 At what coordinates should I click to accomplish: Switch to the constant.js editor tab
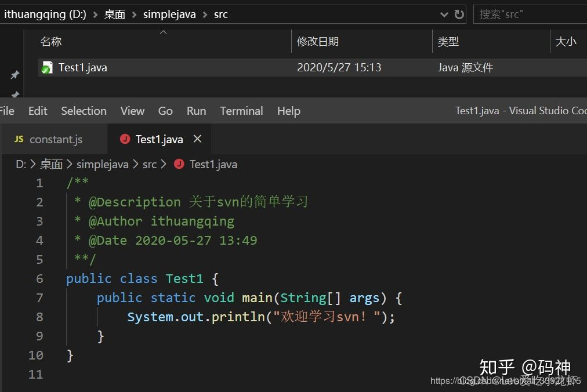(55, 139)
